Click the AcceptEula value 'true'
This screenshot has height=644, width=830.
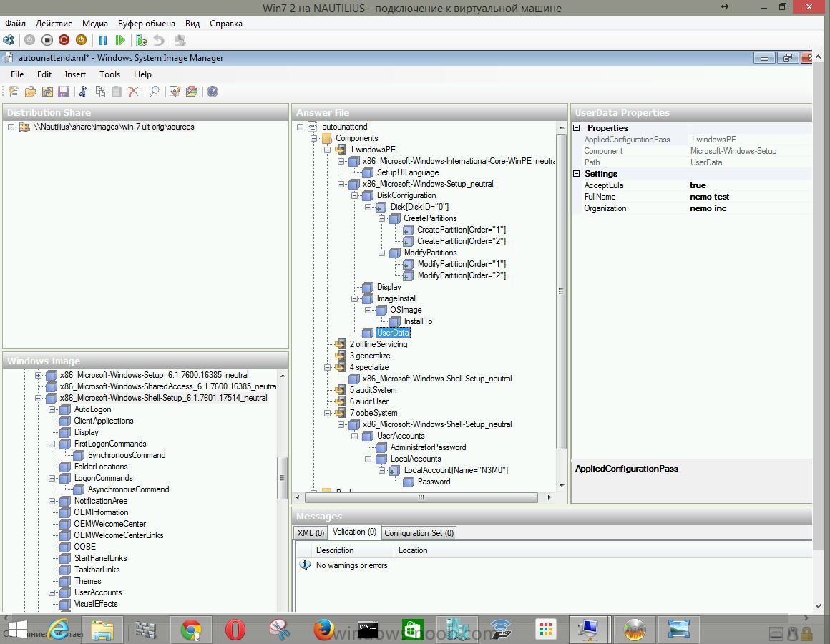pos(698,185)
